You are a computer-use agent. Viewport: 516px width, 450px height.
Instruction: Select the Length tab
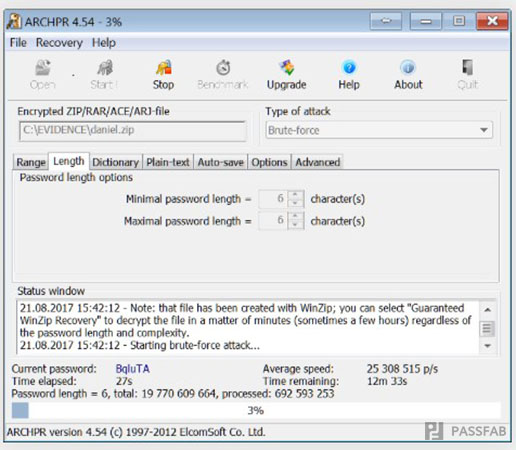(x=69, y=161)
